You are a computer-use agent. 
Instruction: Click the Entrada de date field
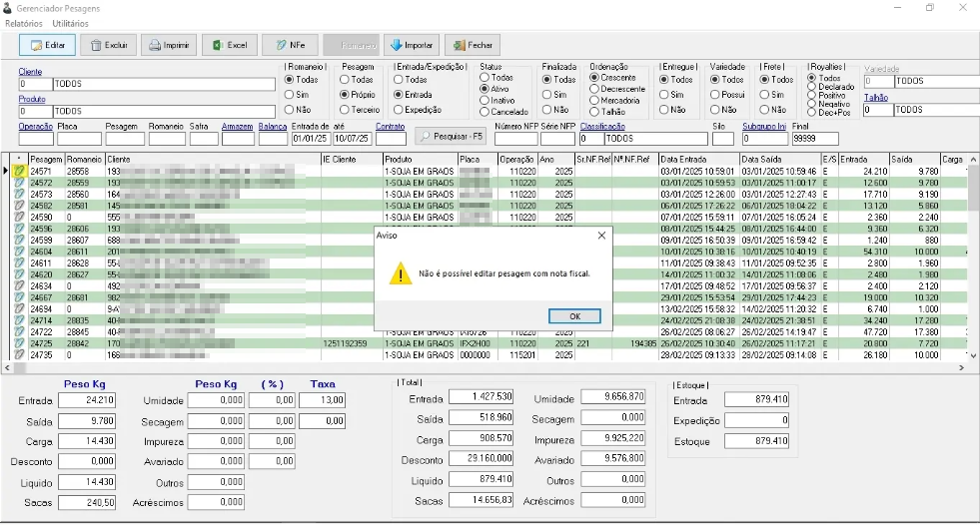pos(310,139)
